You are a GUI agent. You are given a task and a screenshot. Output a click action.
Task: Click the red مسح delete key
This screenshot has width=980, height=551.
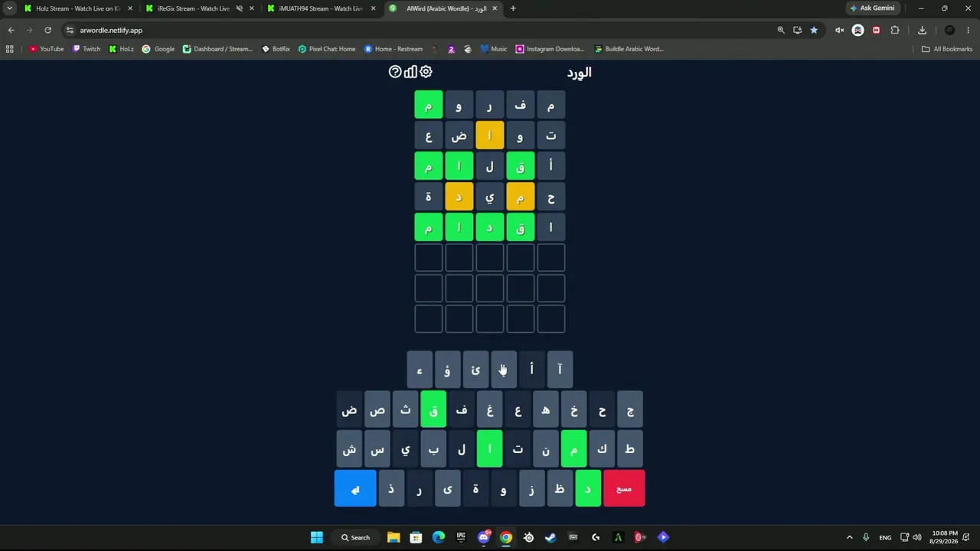[x=624, y=488]
